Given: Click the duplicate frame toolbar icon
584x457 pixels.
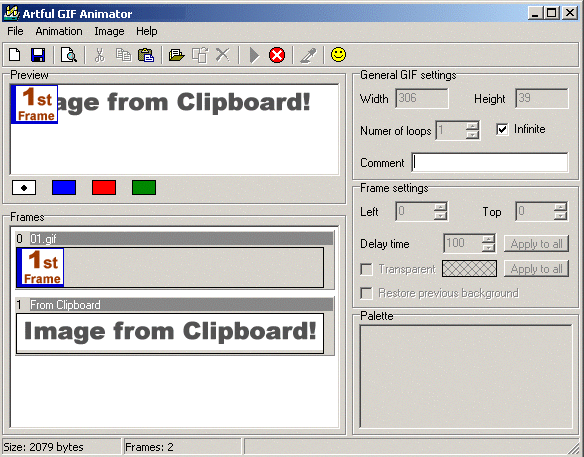Looking at the screenshot, I should [200, 55].
